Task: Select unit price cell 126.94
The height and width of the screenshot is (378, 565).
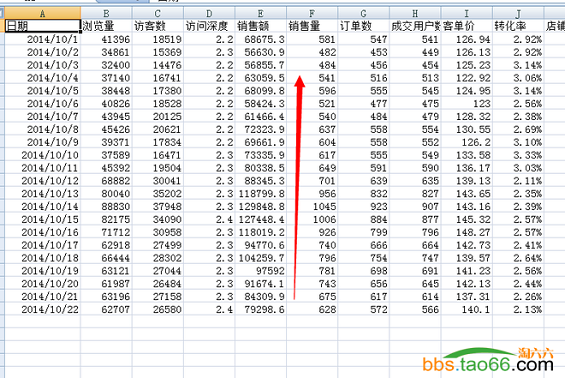Action: tap(467, 39)
